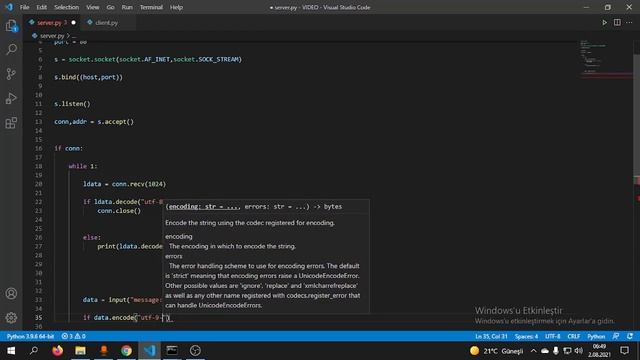Click the volume icon in the system tray
Image resolution: width=640 pixels, height=360 pixels.
click(x=579, y=351)
